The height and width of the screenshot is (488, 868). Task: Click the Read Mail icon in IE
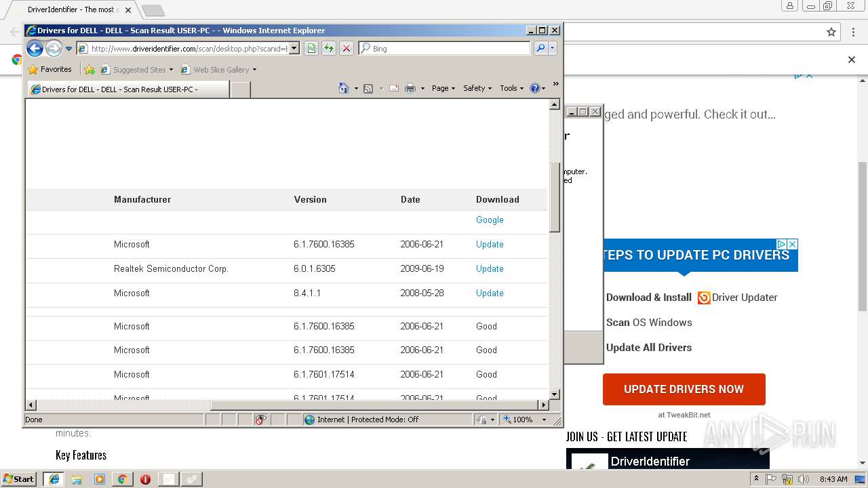click(x=394, y=88)
